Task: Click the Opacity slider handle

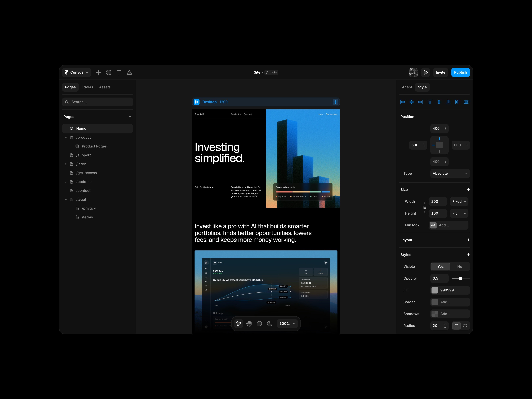Action: 460,279
